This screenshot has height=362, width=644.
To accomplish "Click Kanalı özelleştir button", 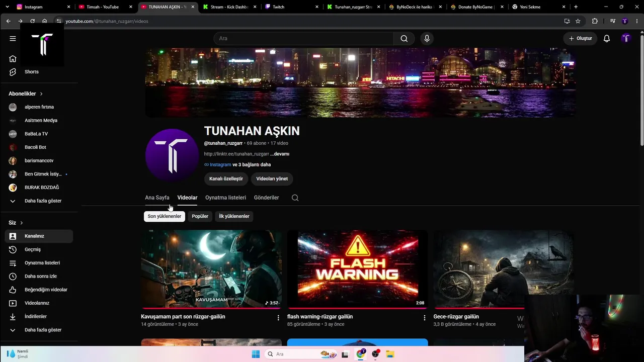I will tap(226, 178).
